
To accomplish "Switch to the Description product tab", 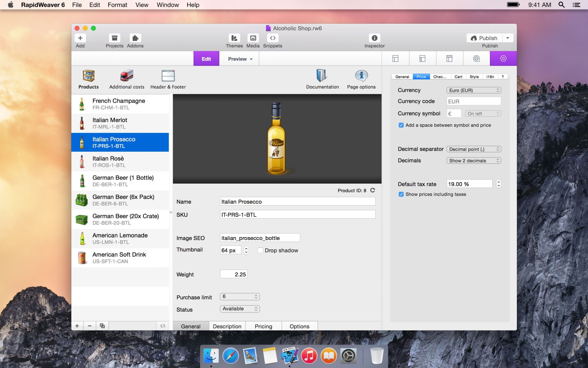I will [x=227, y=326].
